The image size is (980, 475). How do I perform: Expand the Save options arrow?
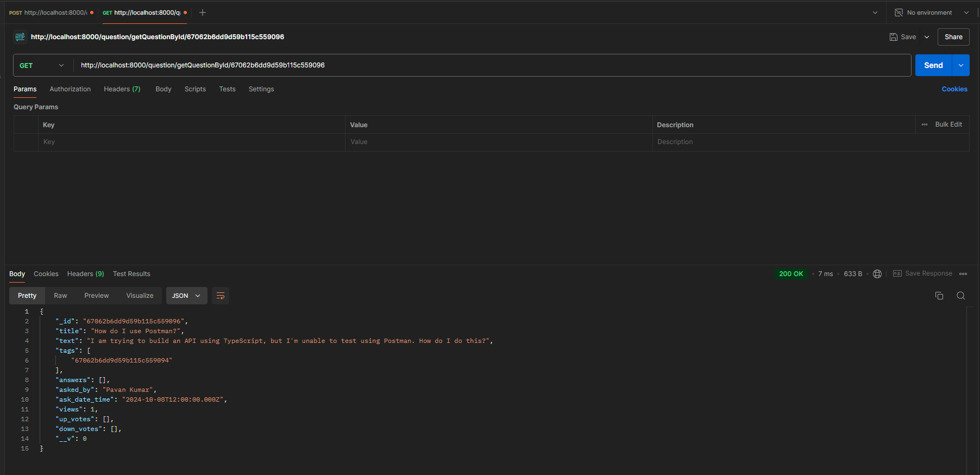click(x=927, y=37)
